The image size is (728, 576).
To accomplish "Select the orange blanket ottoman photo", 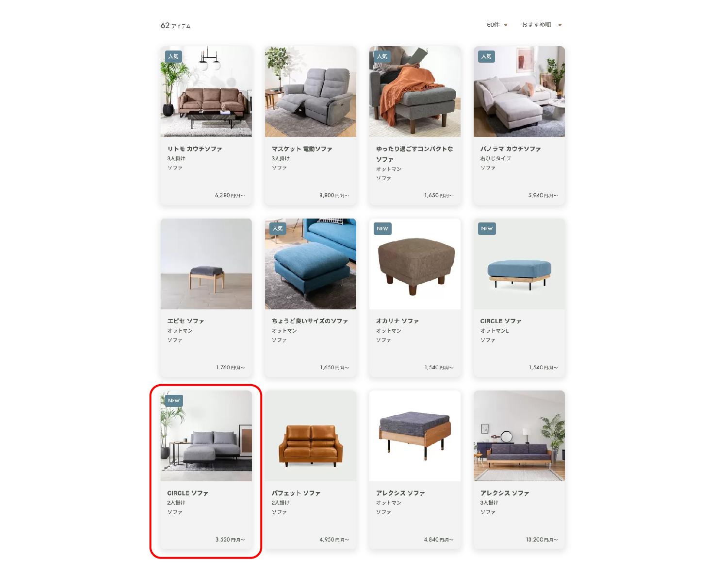I will pos(415,91).
